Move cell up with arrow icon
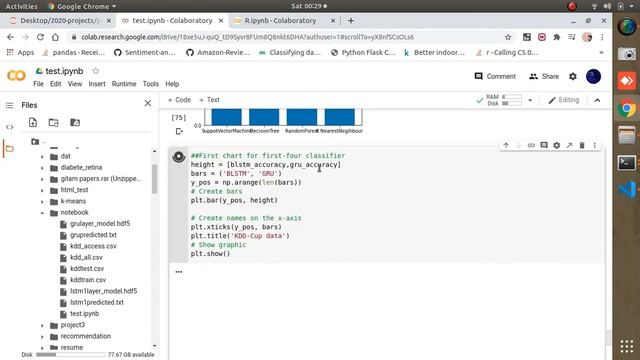Screen dimensions: 640x360 point(506,145)
